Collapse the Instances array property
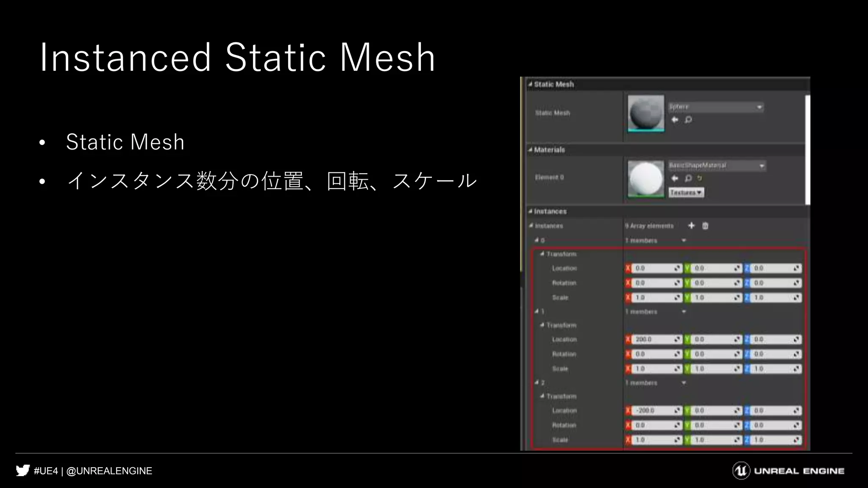The width and height of the screenshot is (868, 488). point(531,226)
